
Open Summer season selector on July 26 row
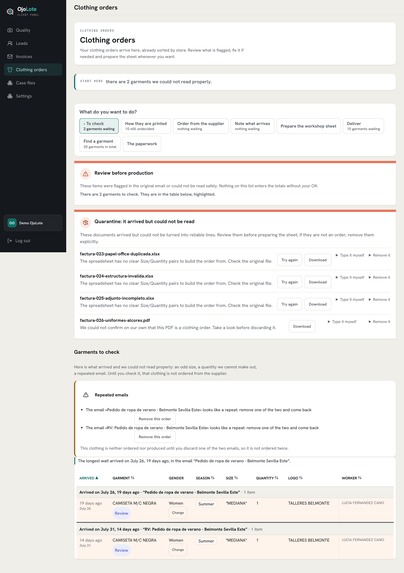point(206,504)
